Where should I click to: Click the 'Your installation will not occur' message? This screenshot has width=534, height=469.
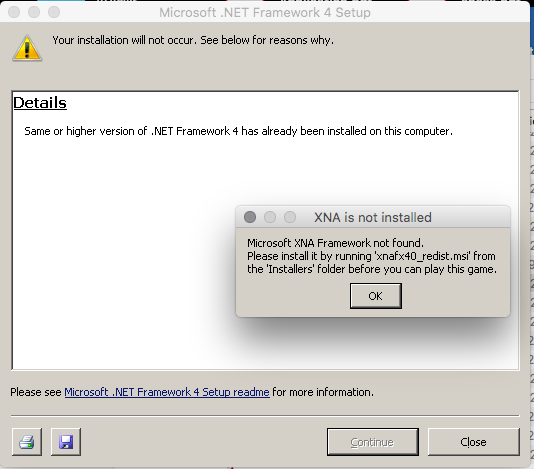(193, 40)
